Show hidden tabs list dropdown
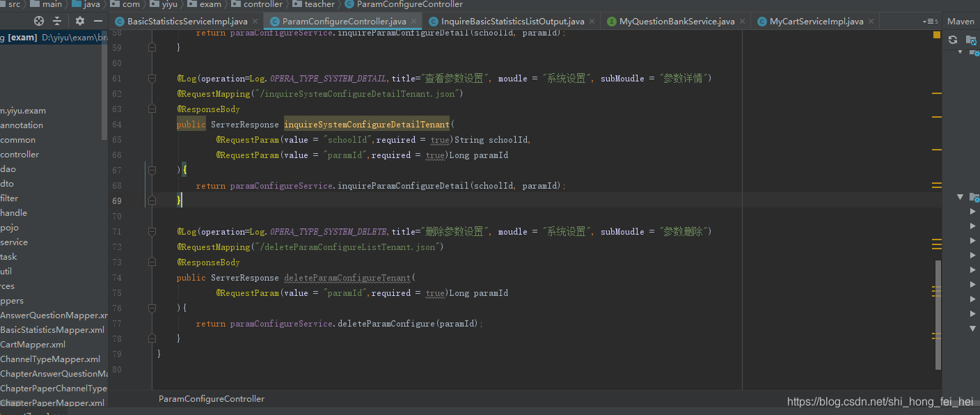This screenshot has height=415, width=980. point(930,22)
